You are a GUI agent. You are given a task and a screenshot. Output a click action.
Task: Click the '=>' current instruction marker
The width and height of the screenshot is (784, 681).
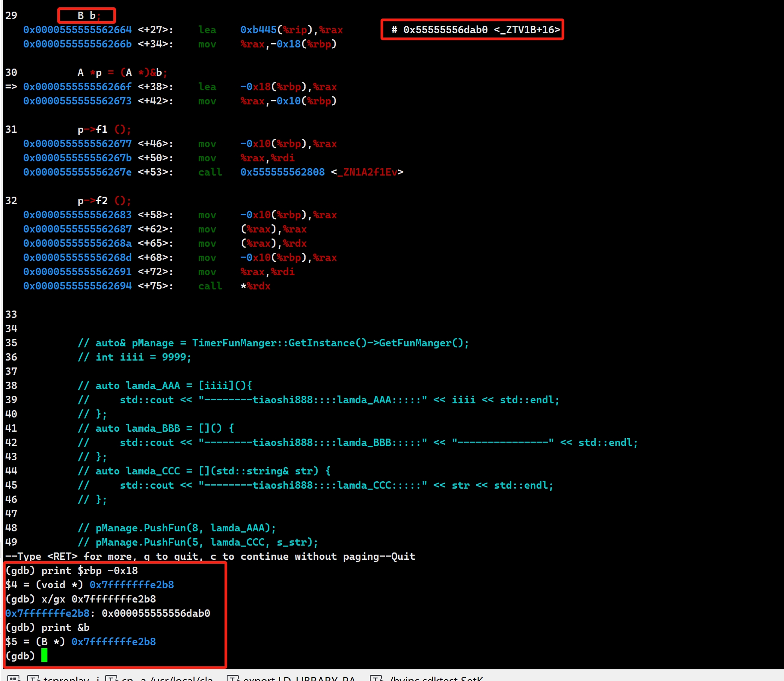(x=11, y=87)
